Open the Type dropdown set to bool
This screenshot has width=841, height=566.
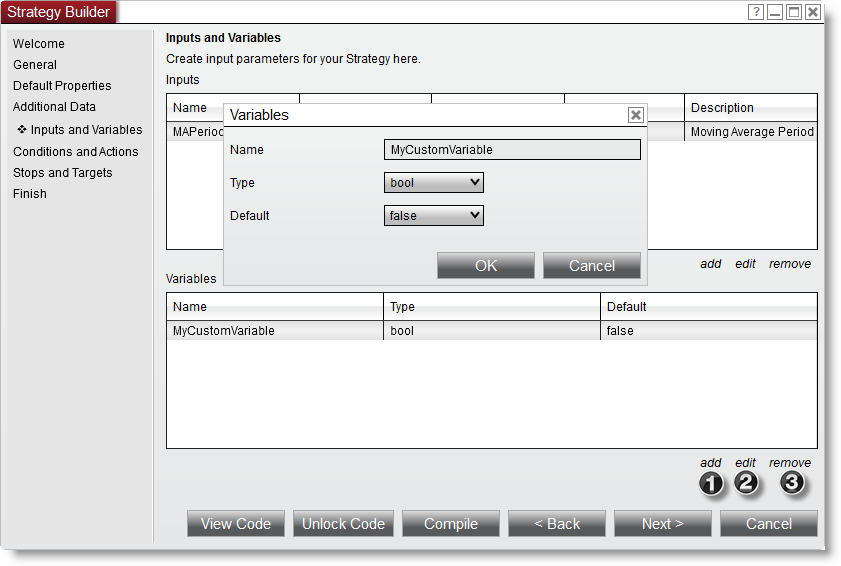coord(433,183)
